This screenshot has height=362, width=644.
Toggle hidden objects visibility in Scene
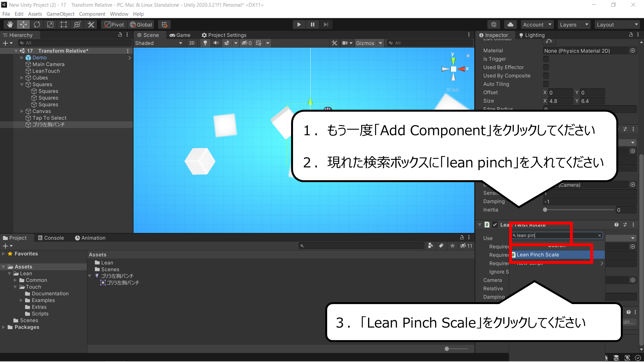pos(246,43)
